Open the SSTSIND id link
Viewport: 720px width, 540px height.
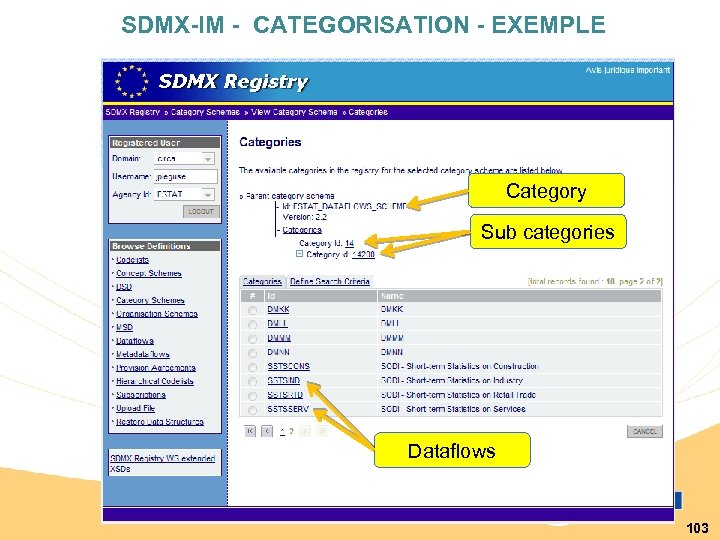[284, 381]
